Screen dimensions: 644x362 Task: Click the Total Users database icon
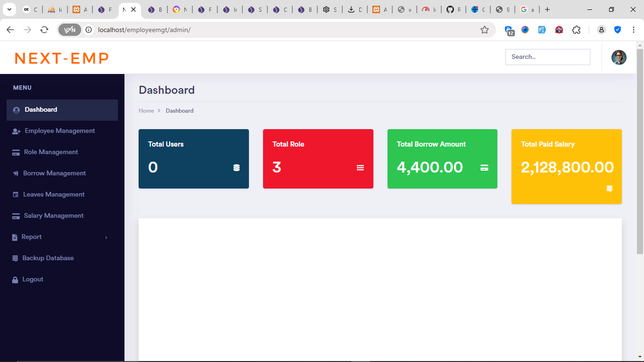(x=237, y=168)
